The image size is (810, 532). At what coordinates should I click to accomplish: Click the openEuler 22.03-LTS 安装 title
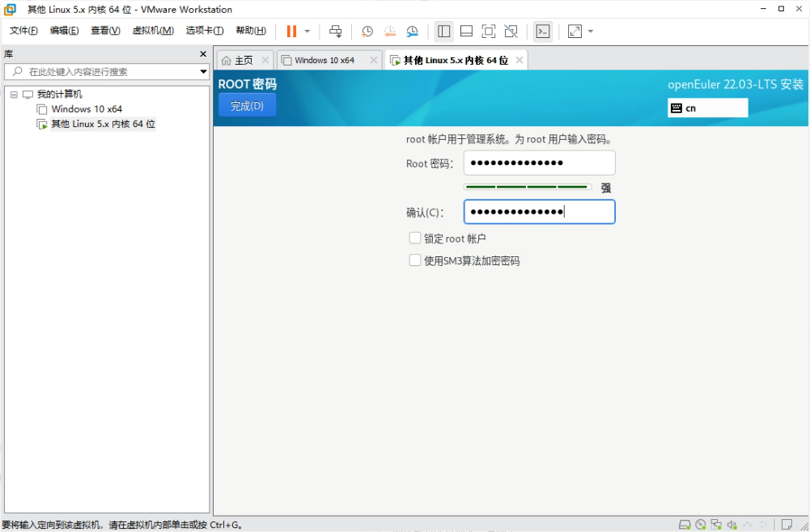[x=736, y=84]
